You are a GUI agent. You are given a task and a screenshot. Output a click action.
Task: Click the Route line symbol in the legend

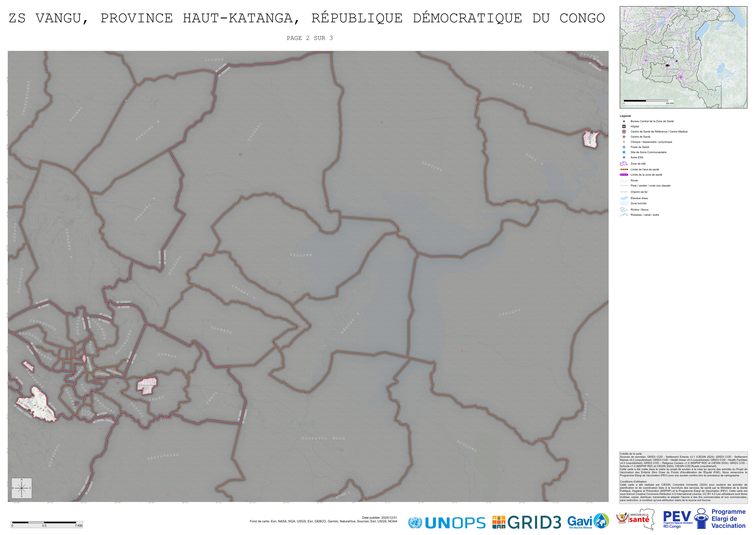tap(624, 181)
